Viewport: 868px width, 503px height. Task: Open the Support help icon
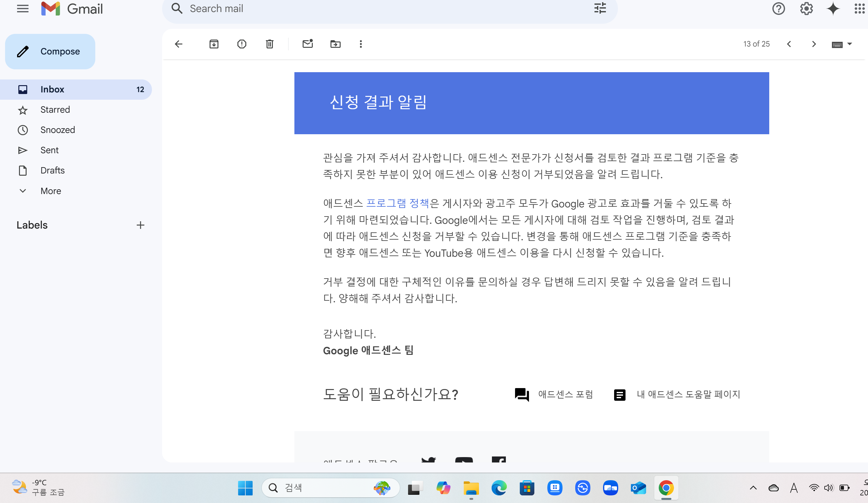coord(778,9)
